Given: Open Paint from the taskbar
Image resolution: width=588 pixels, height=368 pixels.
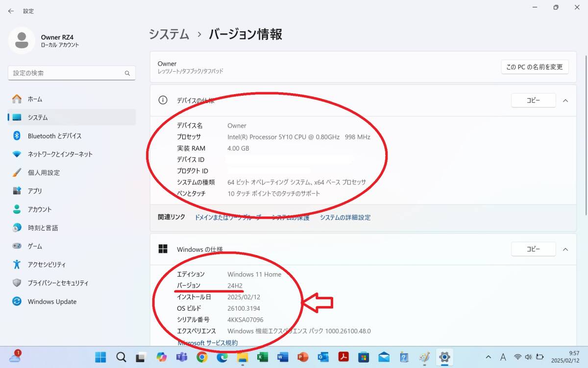Looking at the screenshot, I should click(x=424, y=357).
